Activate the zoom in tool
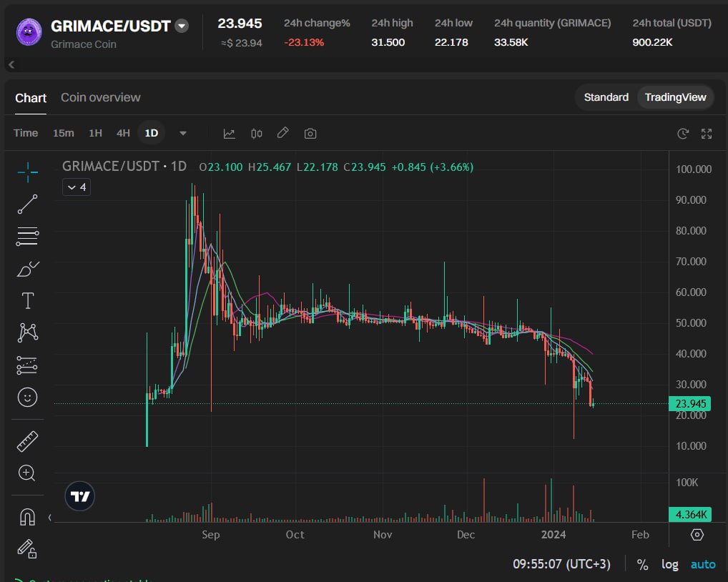The height and width of the screenshot is (582, 728). (26, 473)
